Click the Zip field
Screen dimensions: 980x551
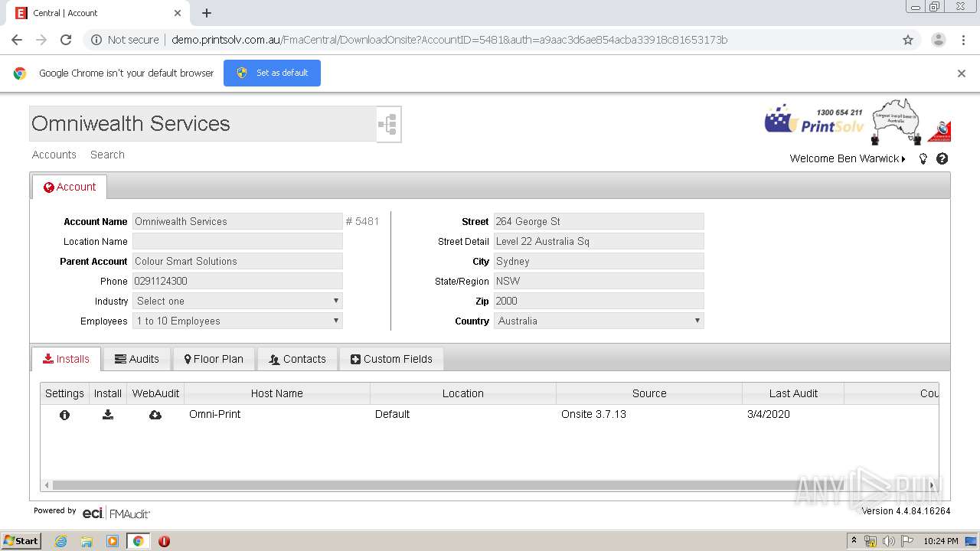(x=599, y=302)
